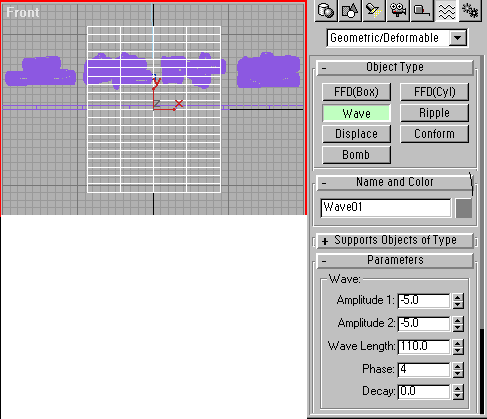Click the Decay value field
The image size is (487, 419).
point(424,391)
